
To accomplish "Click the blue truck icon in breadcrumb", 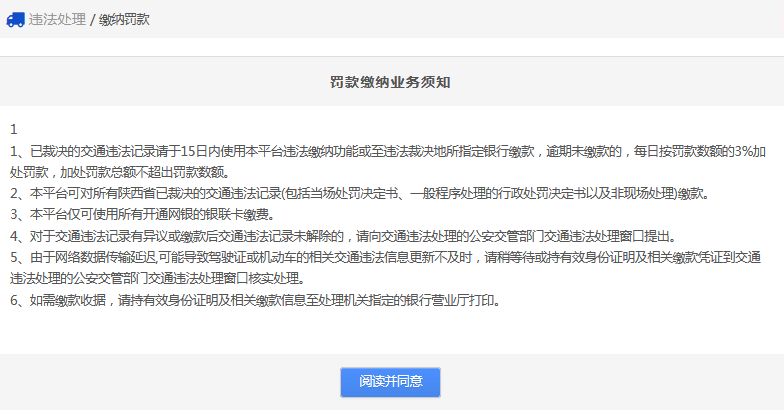I will pyautogui.click(x=15, y=20).
